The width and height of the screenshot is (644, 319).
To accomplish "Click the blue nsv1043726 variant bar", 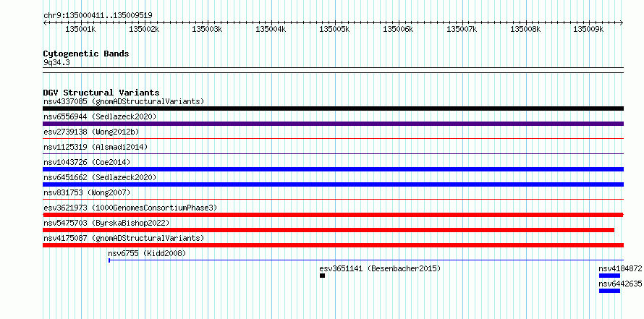I will pos(333,169).
